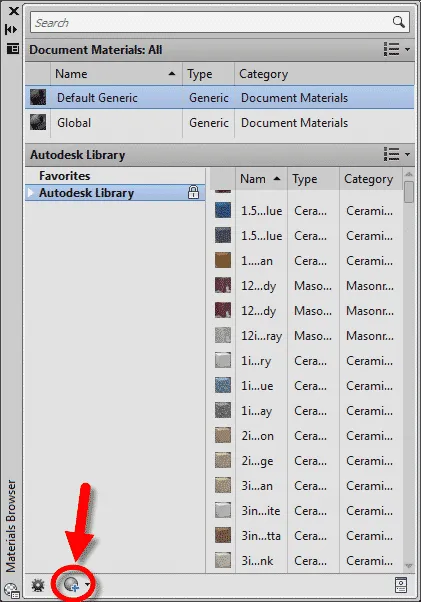Image resolution: width=421 pixels, height=602 pixels.
Task: Sort library list by Category column
Action: 371,179
